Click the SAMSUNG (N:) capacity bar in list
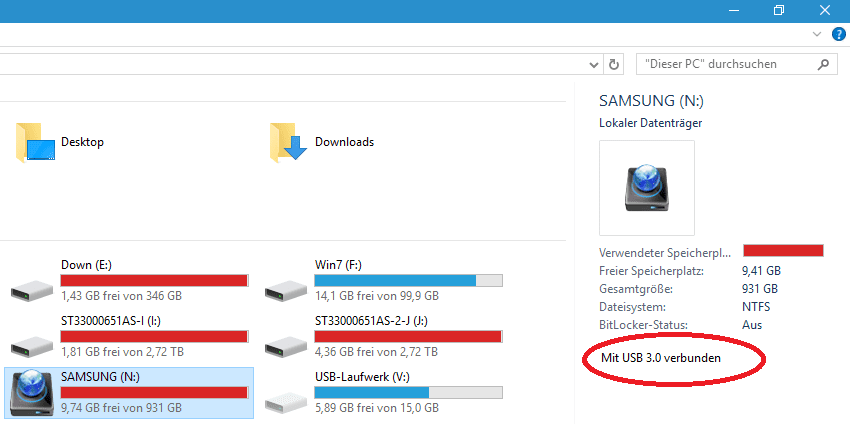Screen dimensions: 850x424 click(x=154, y=393)
